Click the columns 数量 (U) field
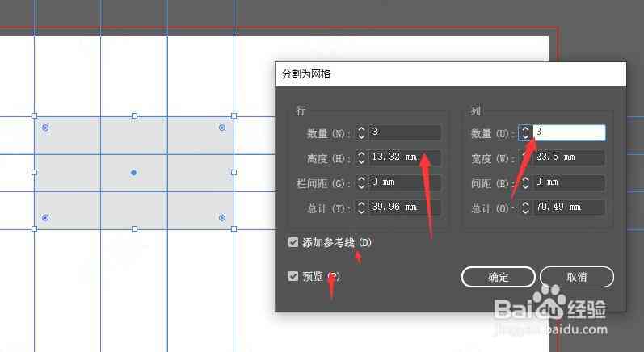The width and height of the screenshot is (644, 352). (x=569, y=132)
